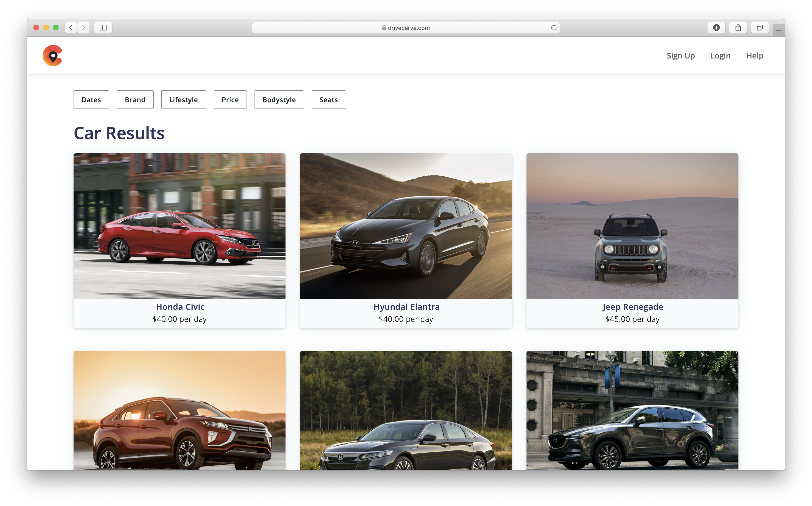Image resolution: width=812 pixels, height=506 pixels.
Task: Click the drivecarve.com address bar
Action: [x=405, y=28]
